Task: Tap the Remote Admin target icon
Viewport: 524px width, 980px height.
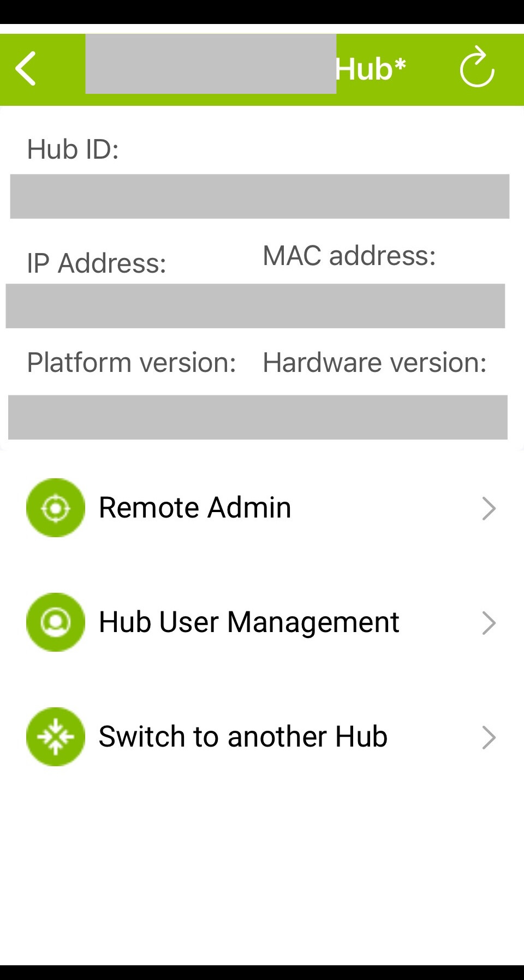Action: pyautogui.click(x=56, y=508)
